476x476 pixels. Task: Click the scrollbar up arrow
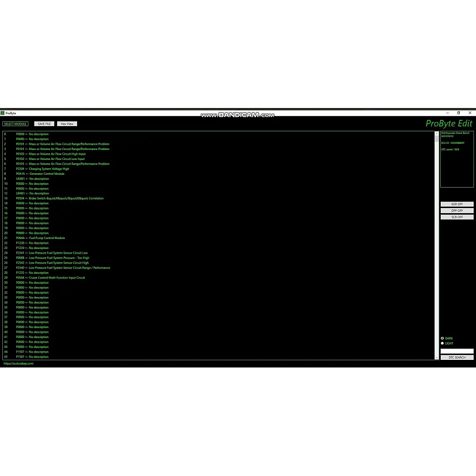(x=437, y=134)
